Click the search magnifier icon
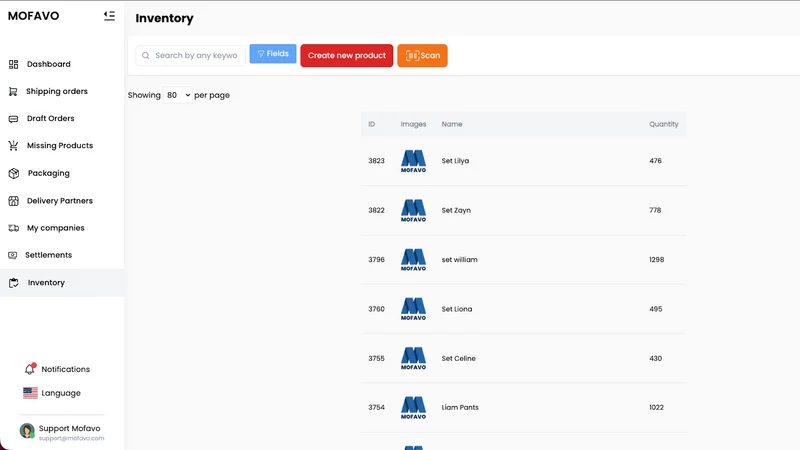This screenshot has height=450, width=800. pyautogui.click(x=146, y=56)
